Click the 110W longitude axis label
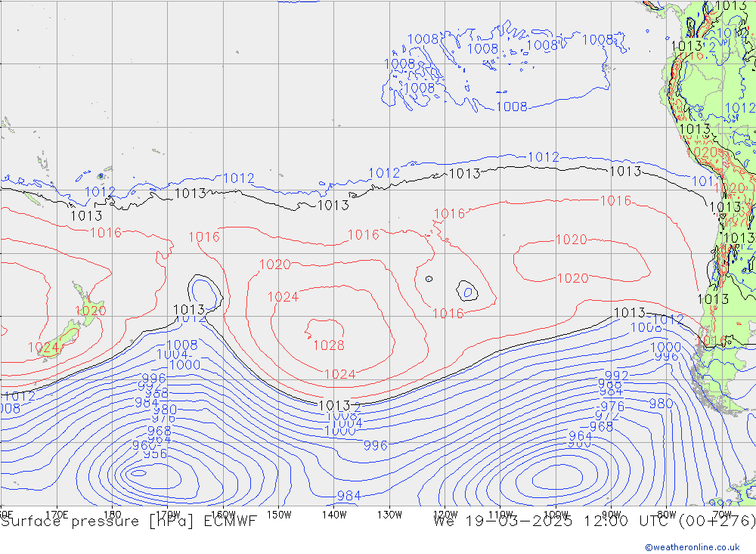Image resolution: width=756 pixels, height=554 pixels. [500, 515]
